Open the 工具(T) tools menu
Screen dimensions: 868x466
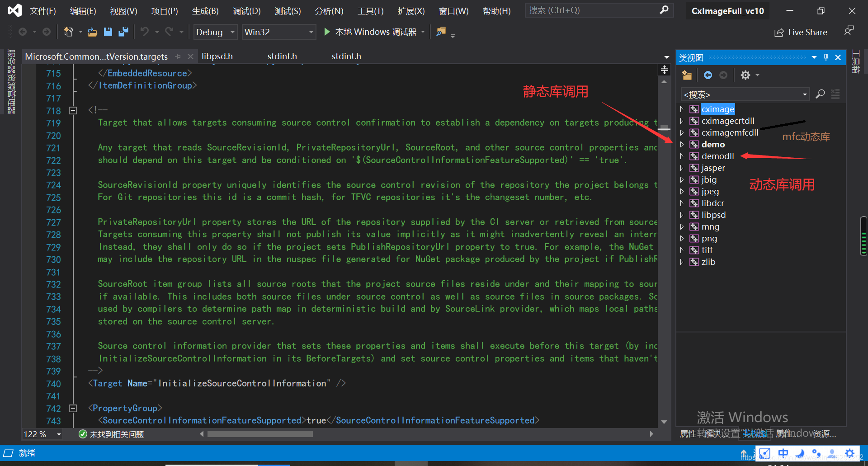(x=370, y=11)
